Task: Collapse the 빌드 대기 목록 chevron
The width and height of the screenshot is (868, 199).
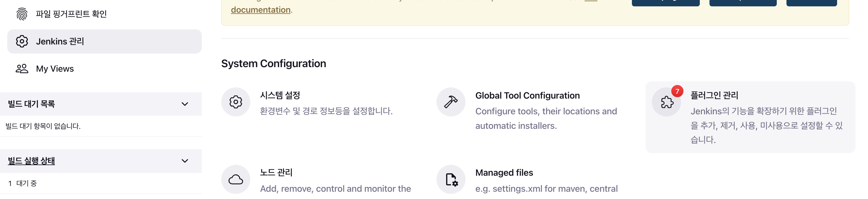Action: point(185,104)
